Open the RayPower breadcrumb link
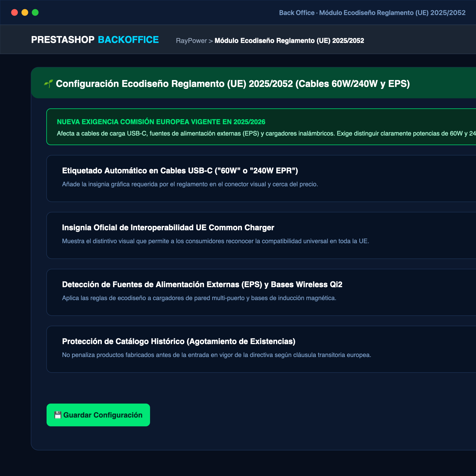Viewport: 476px width, 476px height. 191,41
